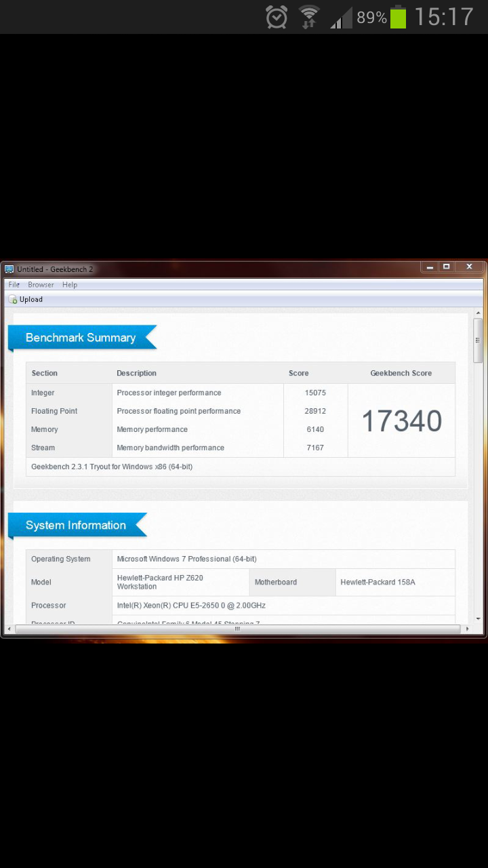Click 'Hewlett-Packard 158A' motherboard value

coord(378,582)
